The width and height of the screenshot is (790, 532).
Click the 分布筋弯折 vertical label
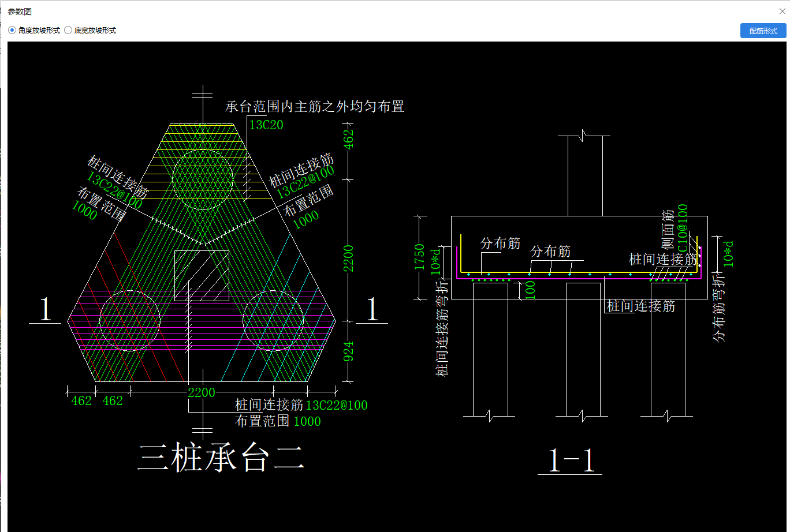(720, 308)
